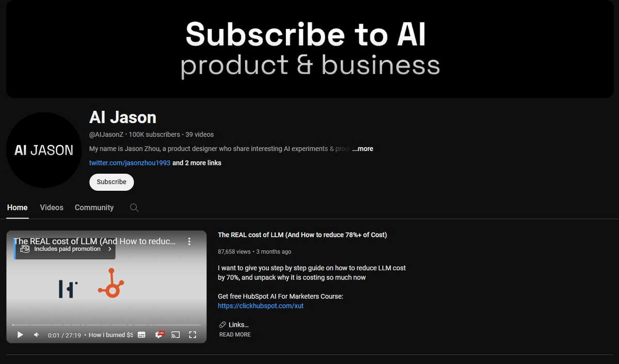Expand video description via READ MORE
The image size is (619, 364).
pyautogui.click(x=235, y=335)
